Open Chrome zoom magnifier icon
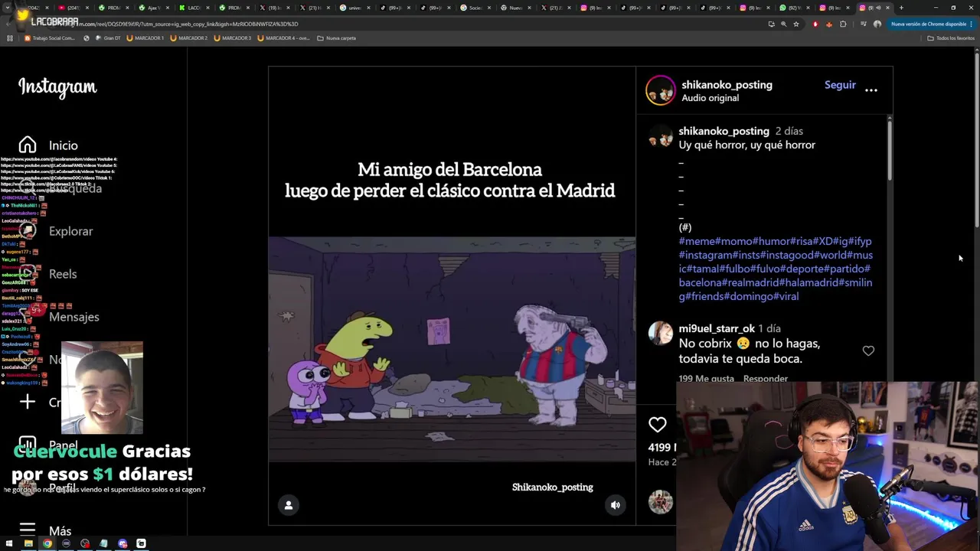 [x=783, y=24]
